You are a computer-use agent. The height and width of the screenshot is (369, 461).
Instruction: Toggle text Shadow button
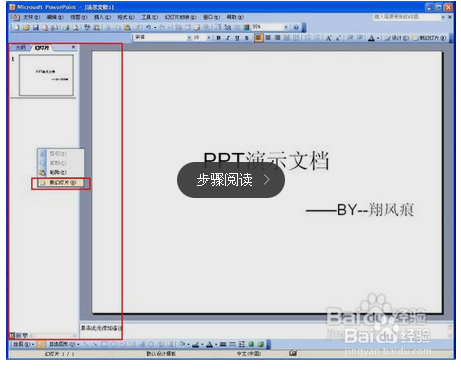[x=247, y=38]
